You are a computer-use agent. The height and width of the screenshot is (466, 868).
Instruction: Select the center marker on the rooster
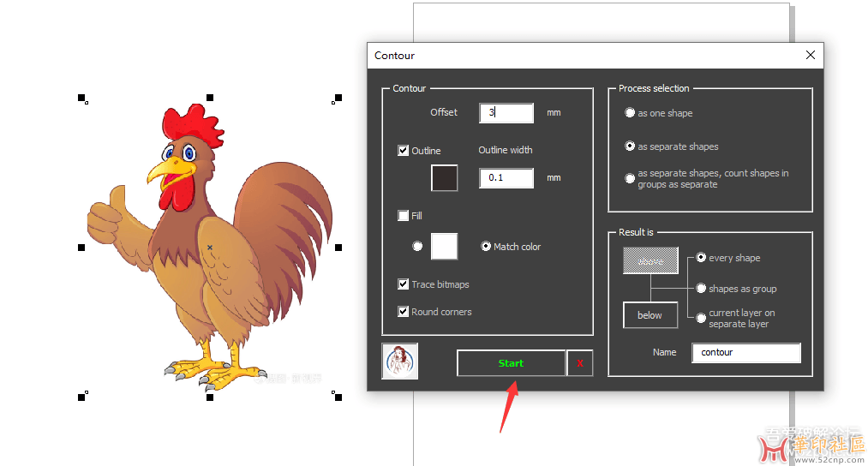210,248
